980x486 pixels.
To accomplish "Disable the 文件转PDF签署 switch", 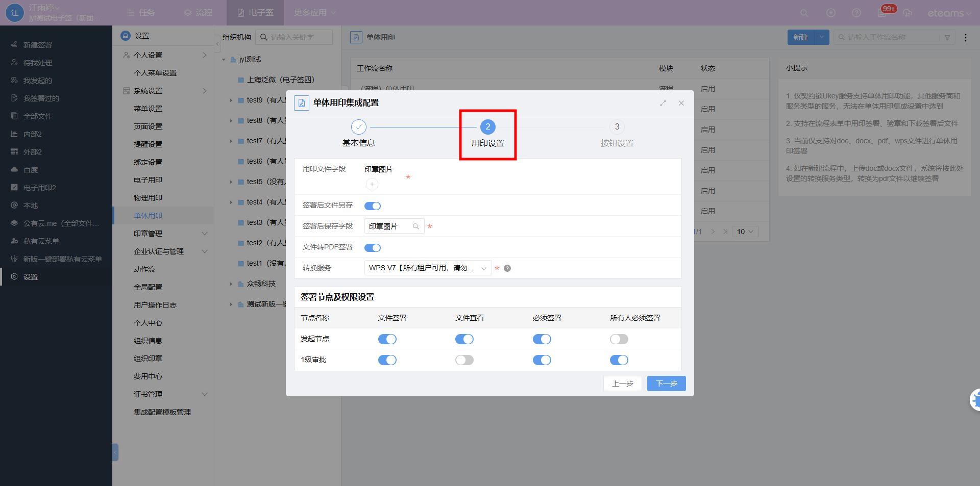I will 373,248.
